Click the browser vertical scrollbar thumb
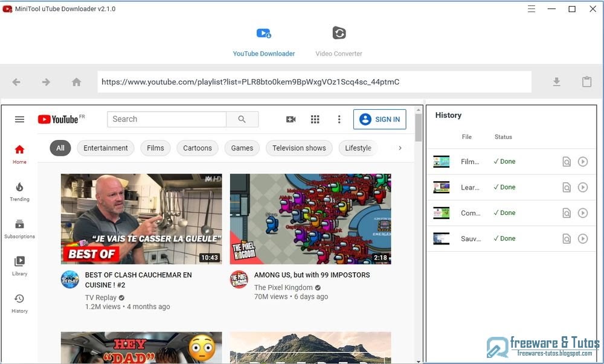Screen dimensions: 604x364 point(419,128)
